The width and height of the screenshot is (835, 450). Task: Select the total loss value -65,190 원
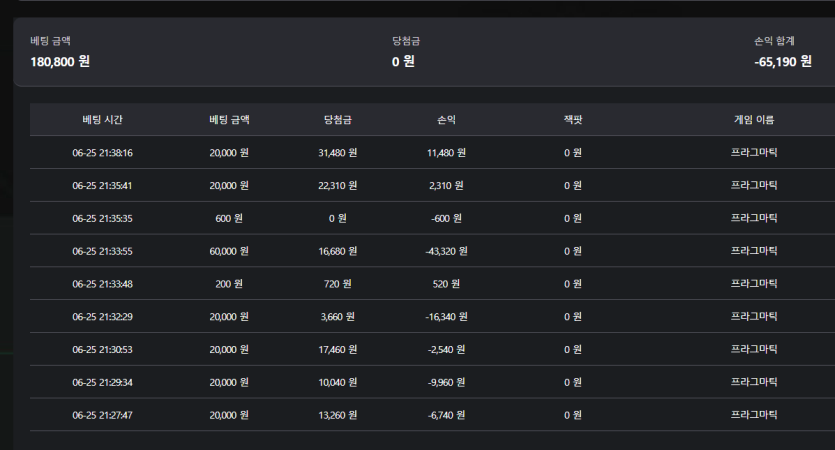point(783,62)
